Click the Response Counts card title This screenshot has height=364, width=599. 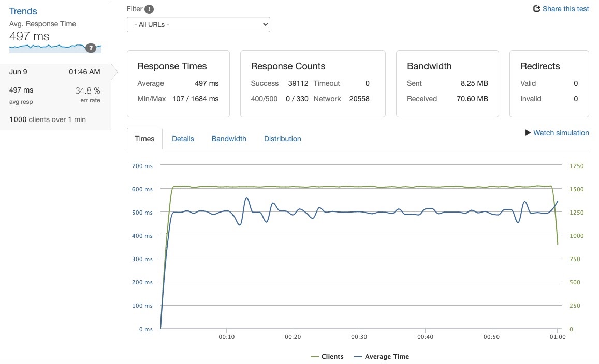tap(288, 66)
